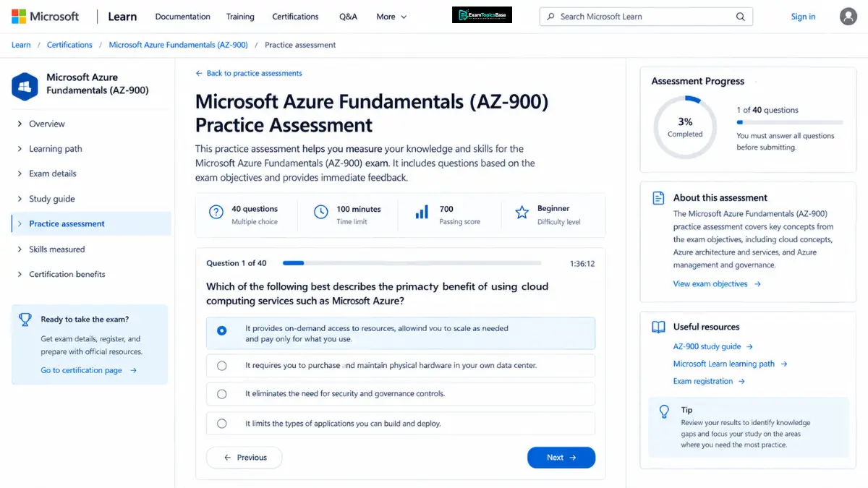The width and height of the screenshot is (868, 488).
Task: Click the bar chart icon for passing score
Action: click(422, 212)
